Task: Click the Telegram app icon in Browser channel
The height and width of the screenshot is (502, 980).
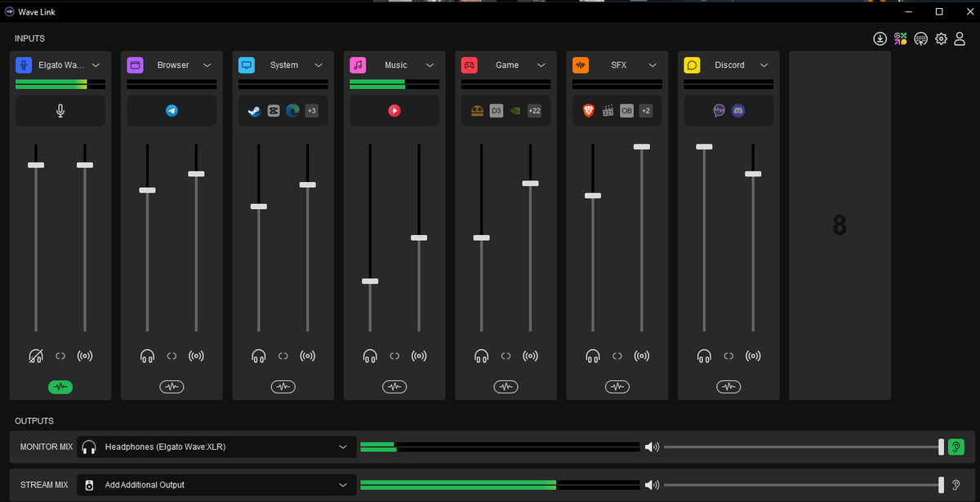Action: pyautogui.click(x=171, y=110)
